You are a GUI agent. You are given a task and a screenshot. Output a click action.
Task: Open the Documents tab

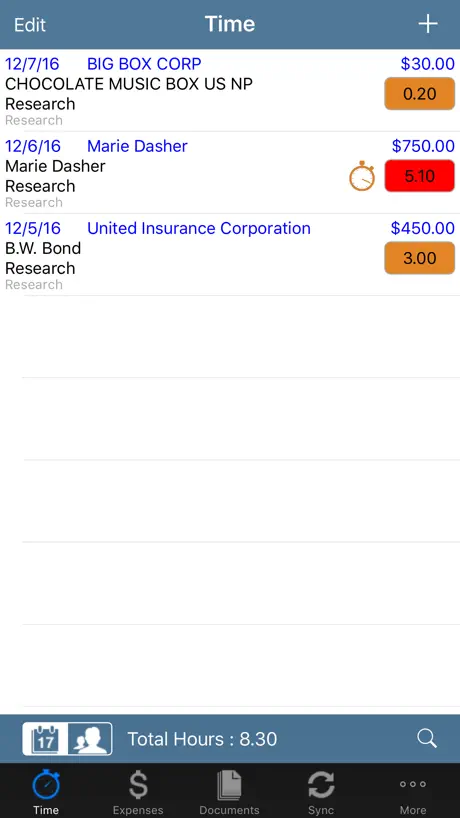point(229,792)
